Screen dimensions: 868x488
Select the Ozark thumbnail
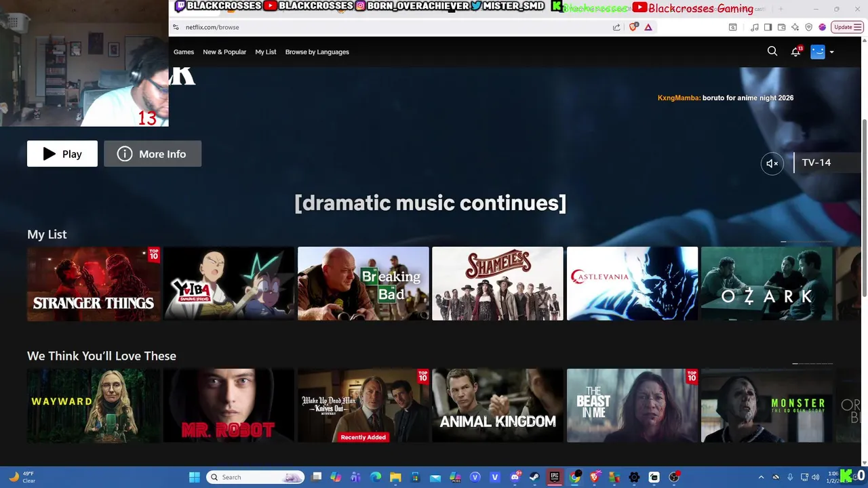[767, 283]
